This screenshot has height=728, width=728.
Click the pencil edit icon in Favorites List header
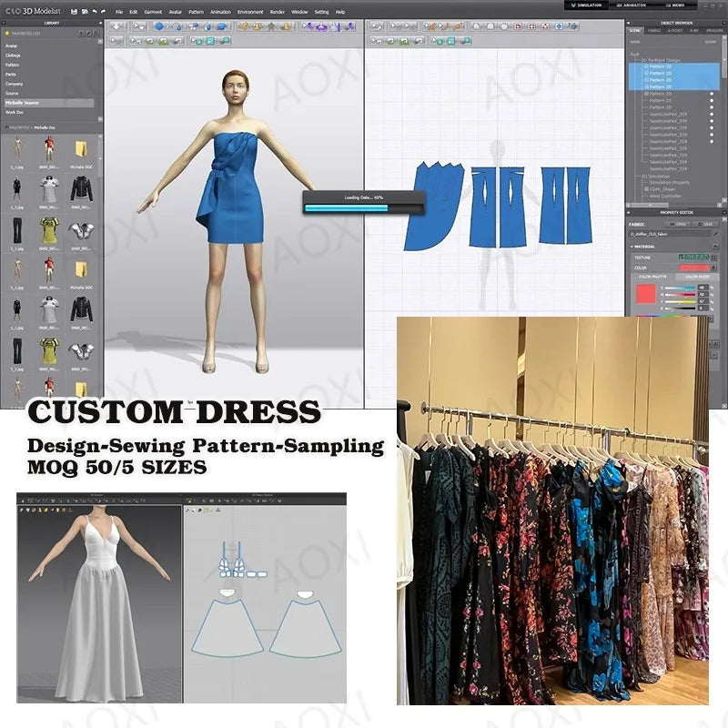point(88,34)
